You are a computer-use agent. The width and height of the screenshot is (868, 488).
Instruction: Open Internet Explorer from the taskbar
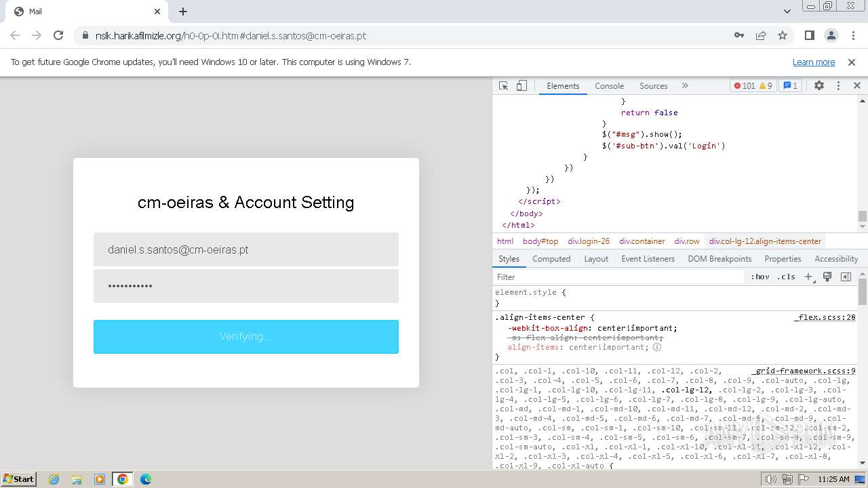pyautogui.click(x=54, y=479)
